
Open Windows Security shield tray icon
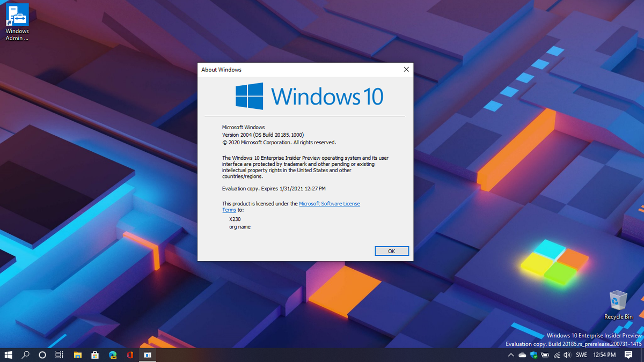533,355
